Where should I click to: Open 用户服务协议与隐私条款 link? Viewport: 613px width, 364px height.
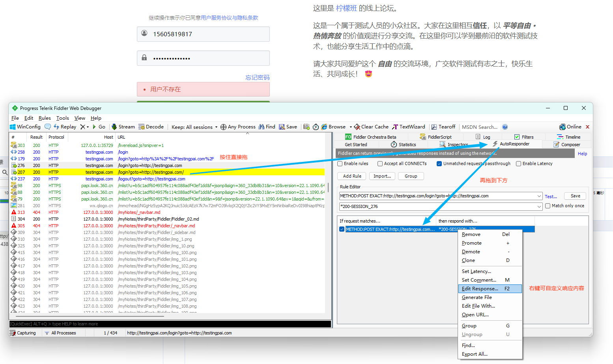point(229,18)
